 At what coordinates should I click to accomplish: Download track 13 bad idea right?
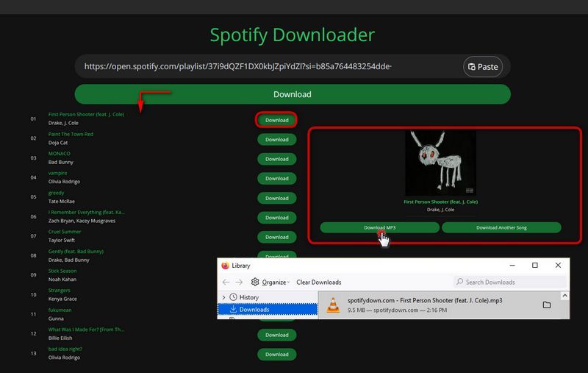277,355
